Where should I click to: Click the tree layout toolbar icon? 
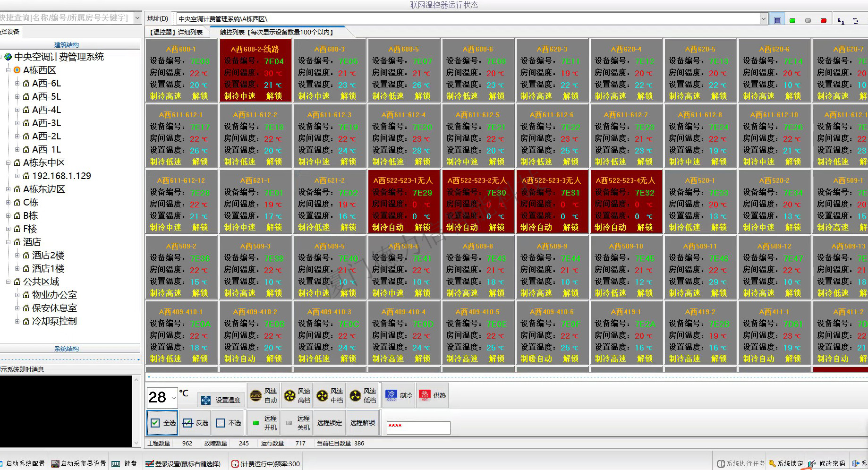click(x=856, y=20)
